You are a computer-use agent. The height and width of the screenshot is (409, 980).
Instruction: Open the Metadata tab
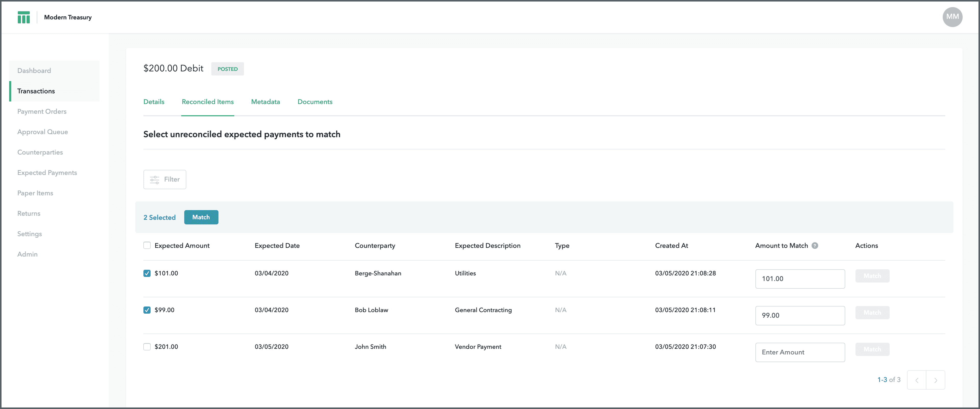pos(265,102)
